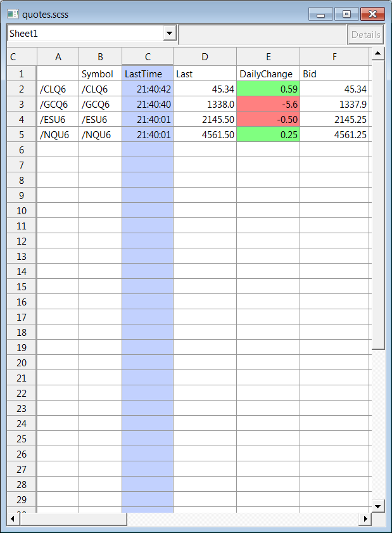Image resolution: width=392 pixels, height=533 pixels.
Task: Select row 3 header
Action: coord(22,104)
